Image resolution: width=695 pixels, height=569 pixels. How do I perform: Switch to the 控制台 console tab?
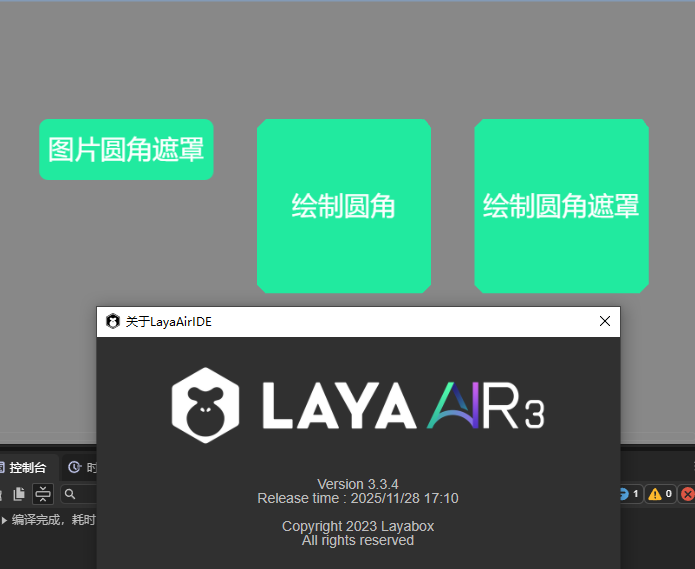[x=28, y=468]
